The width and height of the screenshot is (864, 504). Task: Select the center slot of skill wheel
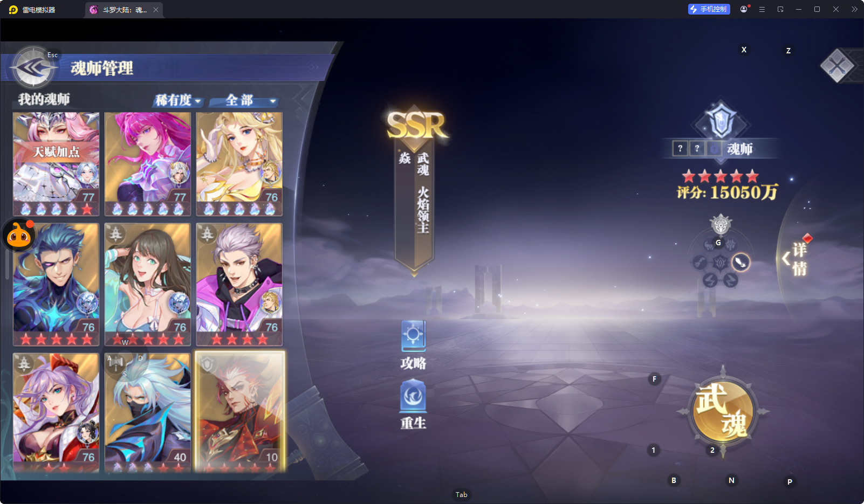(x=720, y=263)
